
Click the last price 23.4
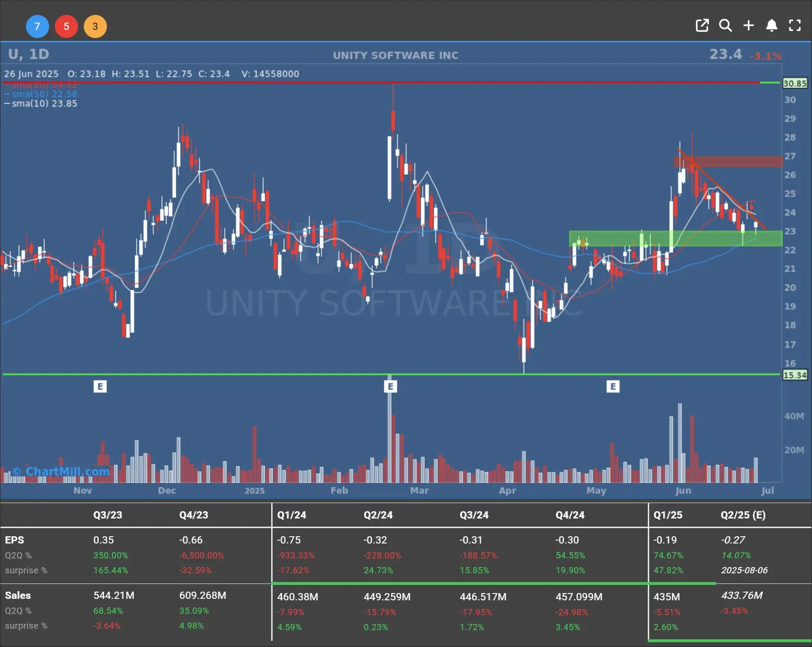click(x=725, y=54)
